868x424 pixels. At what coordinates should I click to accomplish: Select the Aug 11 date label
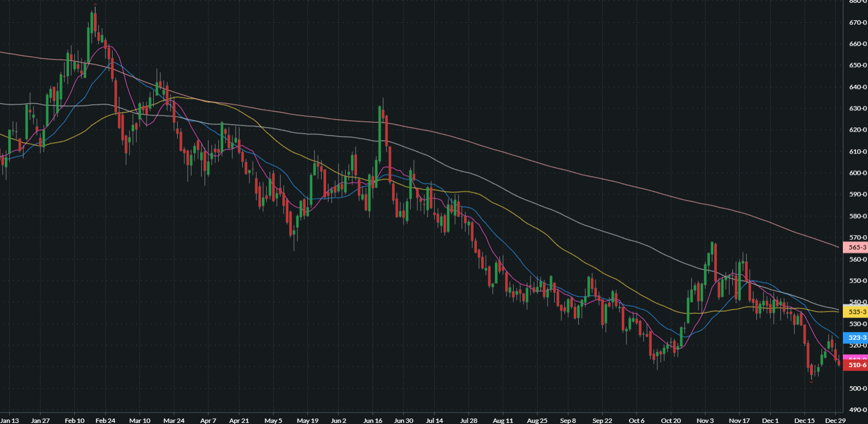point(503,421)
